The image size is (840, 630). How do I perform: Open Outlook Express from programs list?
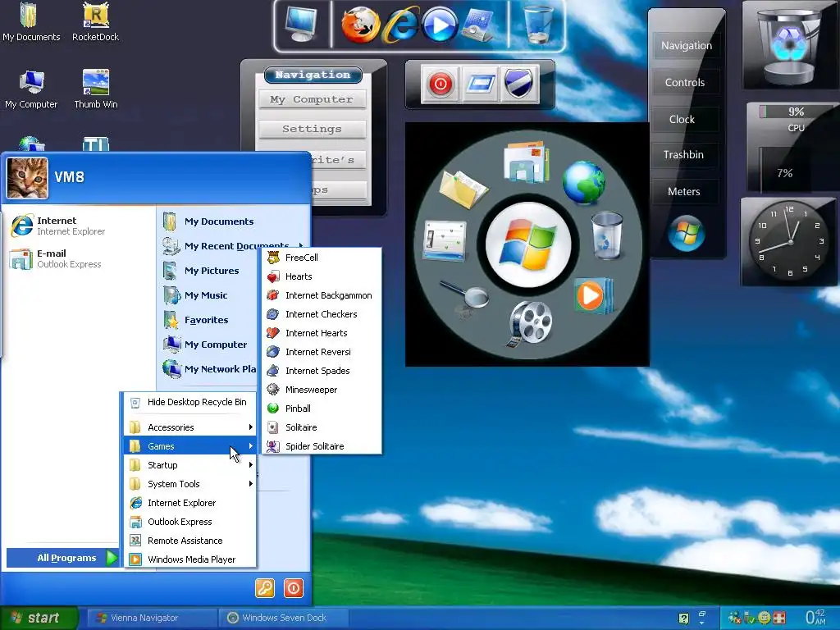coord(190,522)
